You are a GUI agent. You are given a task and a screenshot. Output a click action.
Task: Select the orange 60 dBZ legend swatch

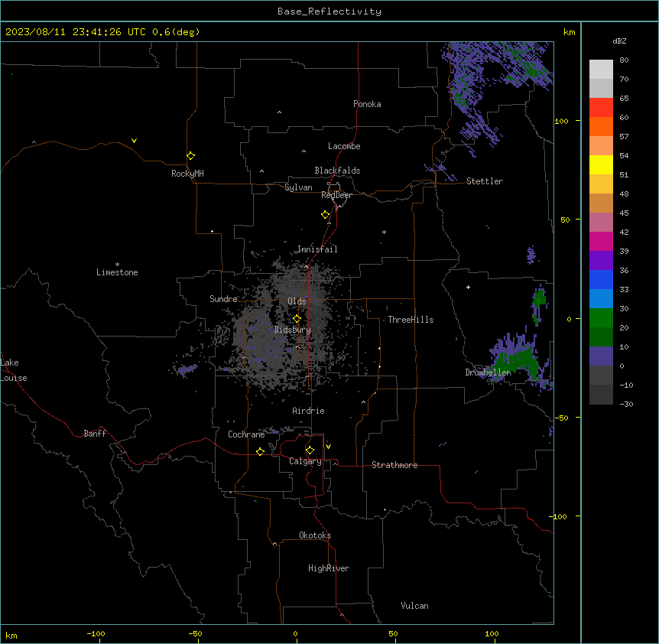pyautogui.click(x=601, y=126)
